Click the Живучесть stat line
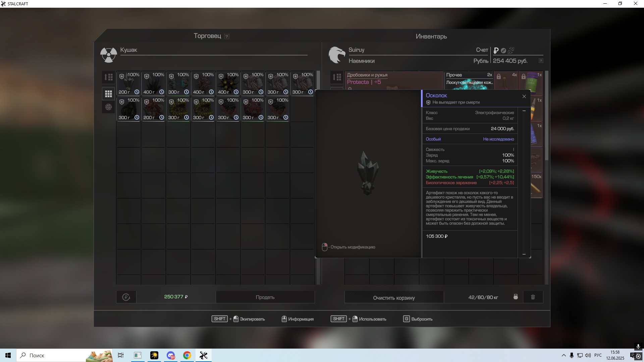The image size is (644, 362). point(470,171)
